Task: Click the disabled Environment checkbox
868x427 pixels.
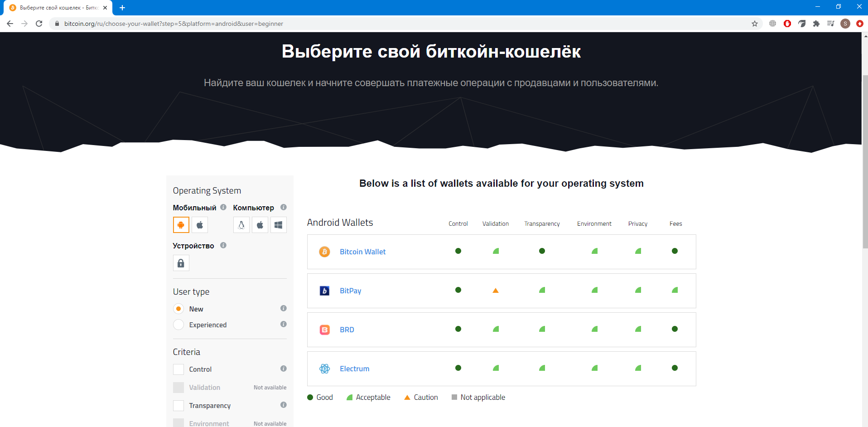Action: click(178, 423)
